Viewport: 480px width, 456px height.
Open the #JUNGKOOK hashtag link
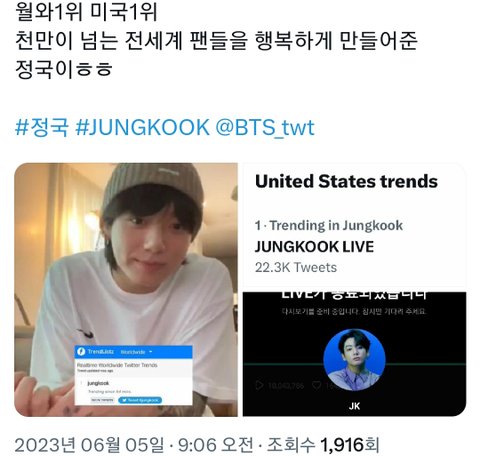point(142,127)
